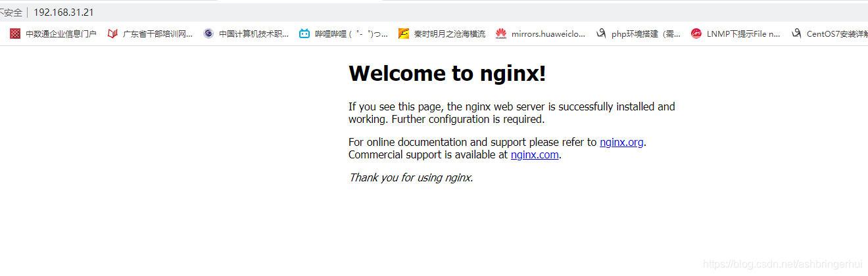
Task: Open the Huawei mirrors bookmark icon
Action: 501,34
